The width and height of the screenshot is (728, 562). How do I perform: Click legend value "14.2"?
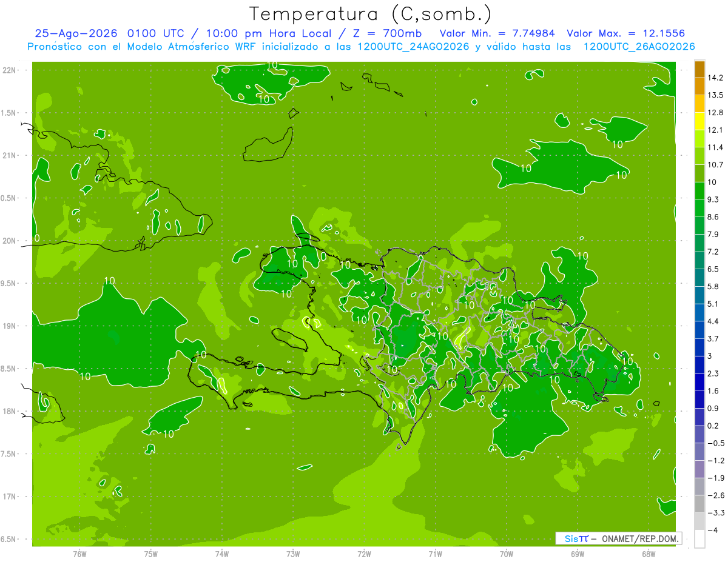pyautogui.click(x=715, y=78)
